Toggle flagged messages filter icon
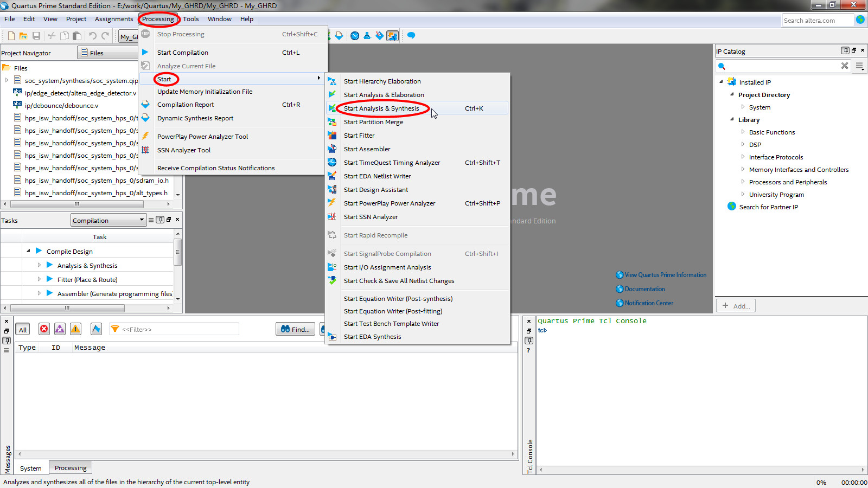 96,329
